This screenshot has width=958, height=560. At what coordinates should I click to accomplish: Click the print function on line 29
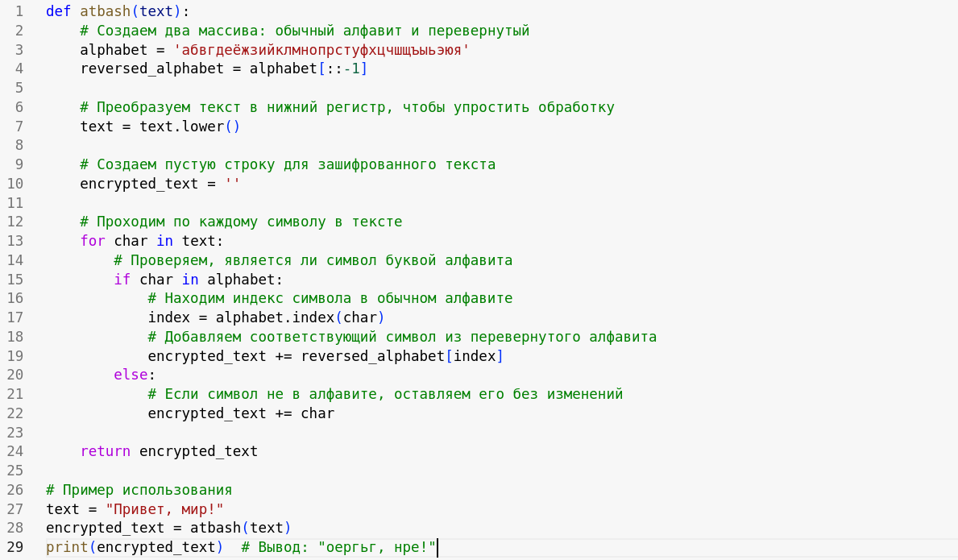click(x=67, y=547)
